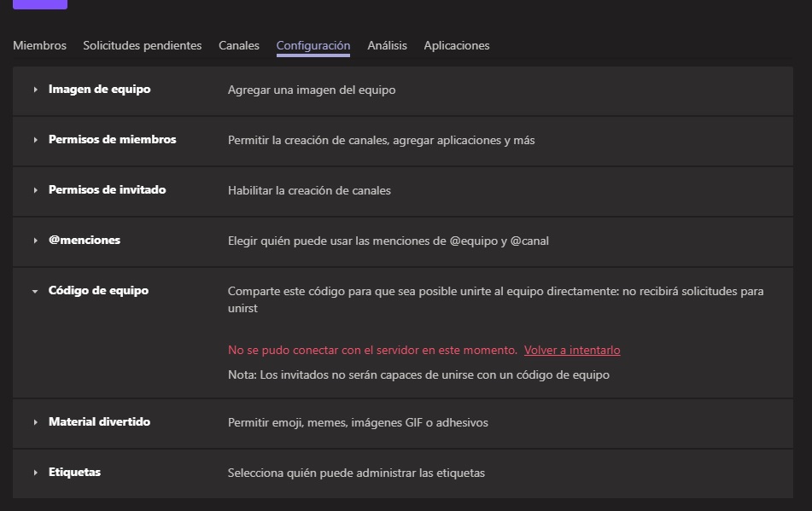812x511 pixels.
Task: Open the Análisis tab
Action: click(x=388, y=45)
